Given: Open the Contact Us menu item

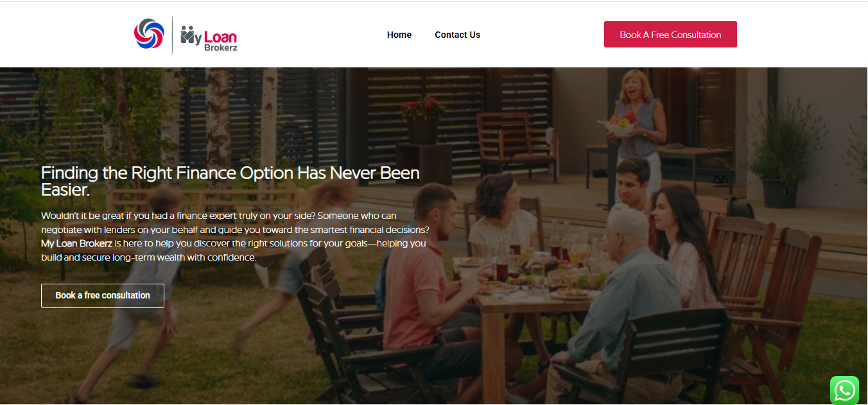Looking at the screenshot, I should 457,35.
